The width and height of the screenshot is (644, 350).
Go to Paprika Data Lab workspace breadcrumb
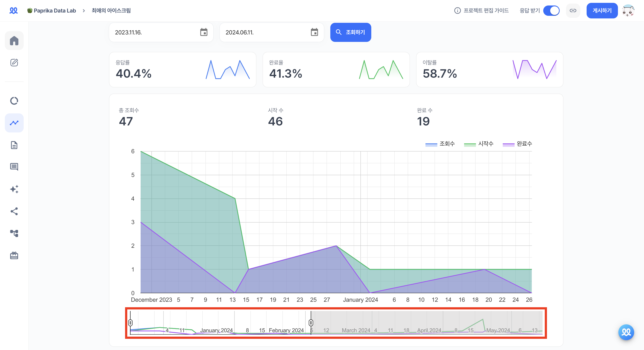(x=51, y=11)
